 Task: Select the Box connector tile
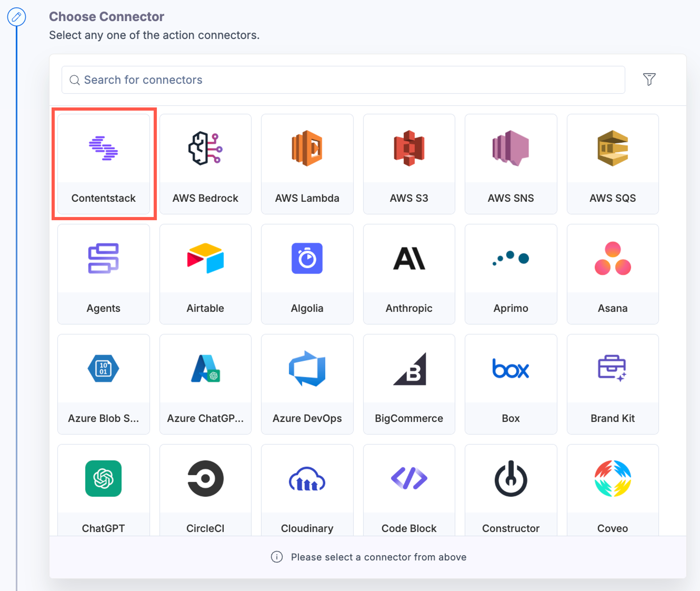511,384
